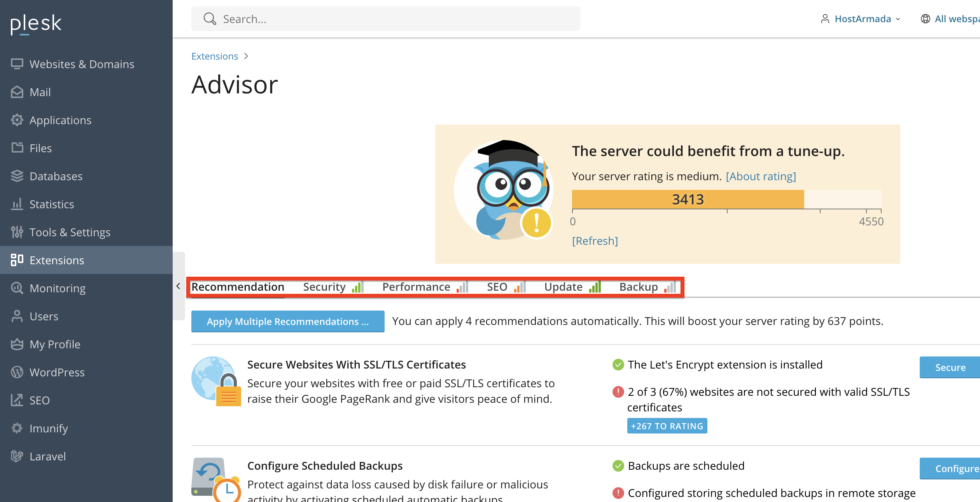Click Apply Multiple Recommendations button
Image resolution: width=980 pixels, height=502 pixels.
click(x=288, y=321)
